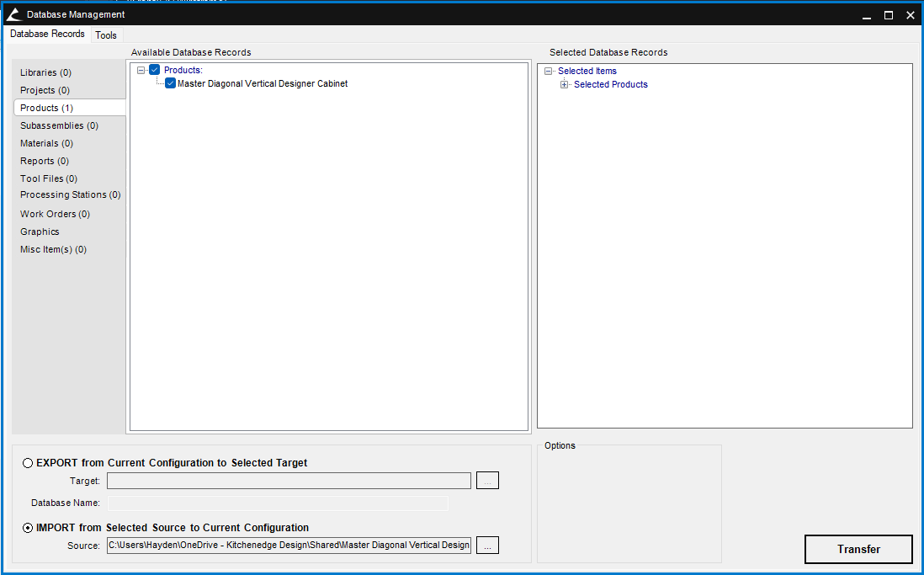Browse for Source file with ellipsis button
Viewport: 924px width, 575px height.
pyautogui.click(x=487, y=545)
